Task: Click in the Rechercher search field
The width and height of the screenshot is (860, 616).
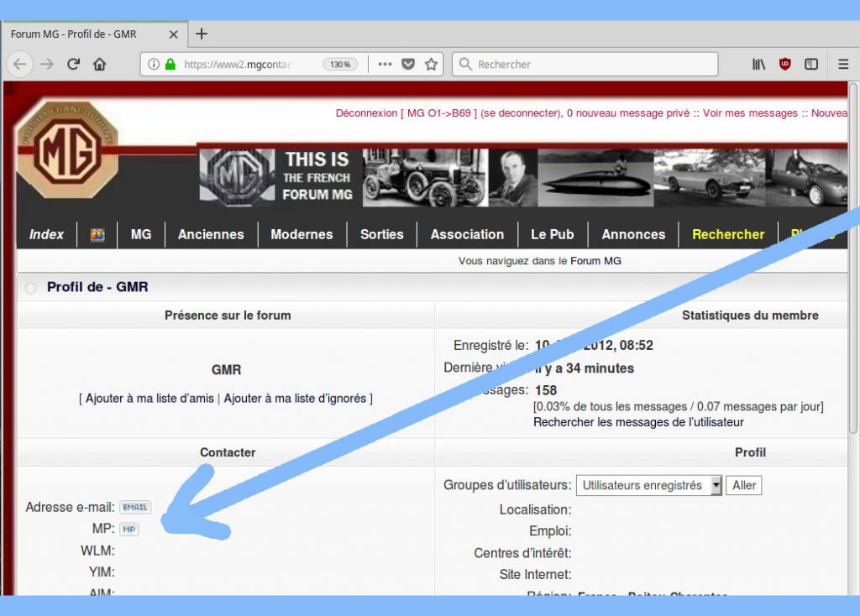Action: 585,64
